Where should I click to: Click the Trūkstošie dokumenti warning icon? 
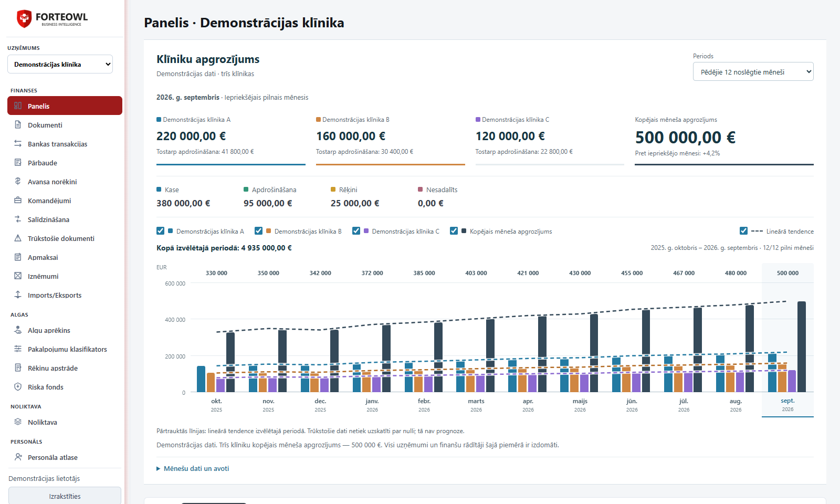click(18, 238)
